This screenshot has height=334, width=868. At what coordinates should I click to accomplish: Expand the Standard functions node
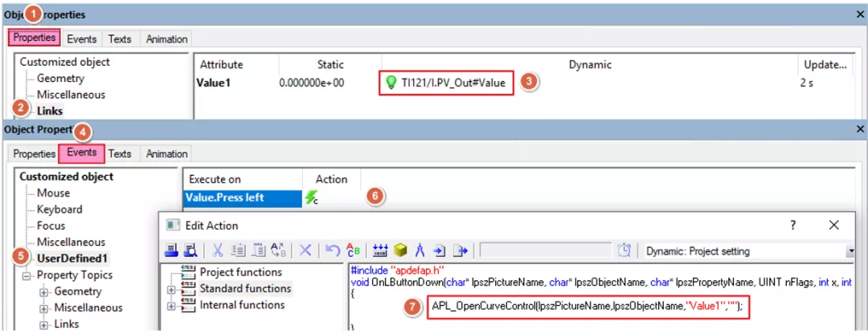coord(170,289)
